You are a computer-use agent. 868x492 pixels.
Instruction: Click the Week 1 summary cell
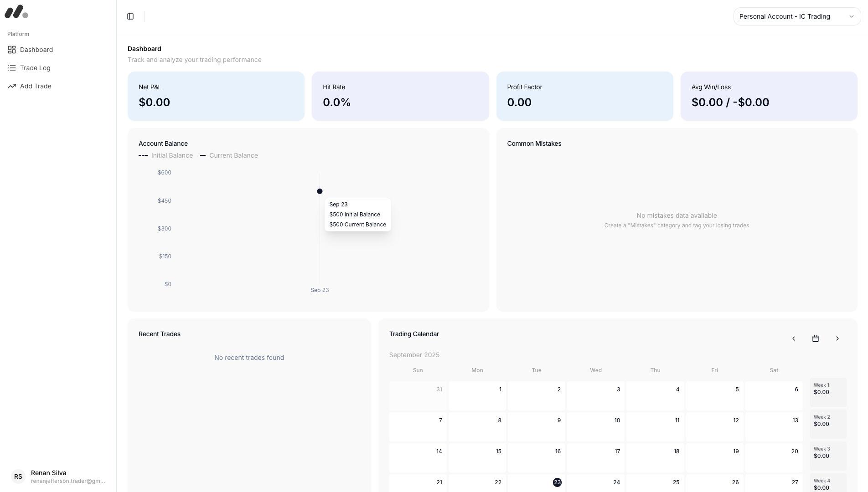[x=828, y=392]
